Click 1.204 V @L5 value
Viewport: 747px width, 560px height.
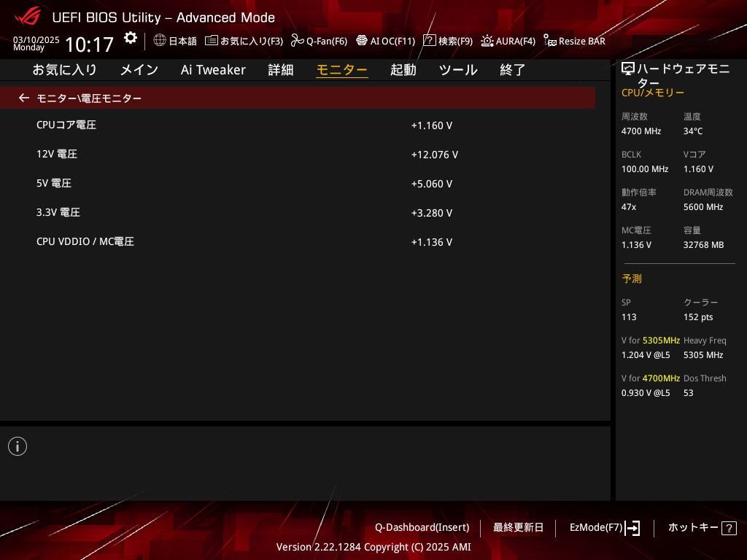click(x=646, y=355)
